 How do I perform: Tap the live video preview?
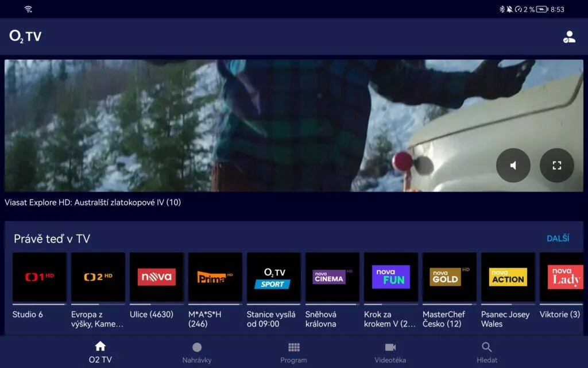pos(294,125)
